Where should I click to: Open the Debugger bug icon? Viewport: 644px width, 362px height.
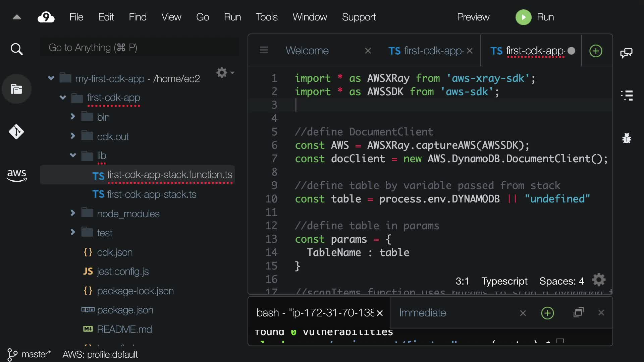(x=627, y=138)
